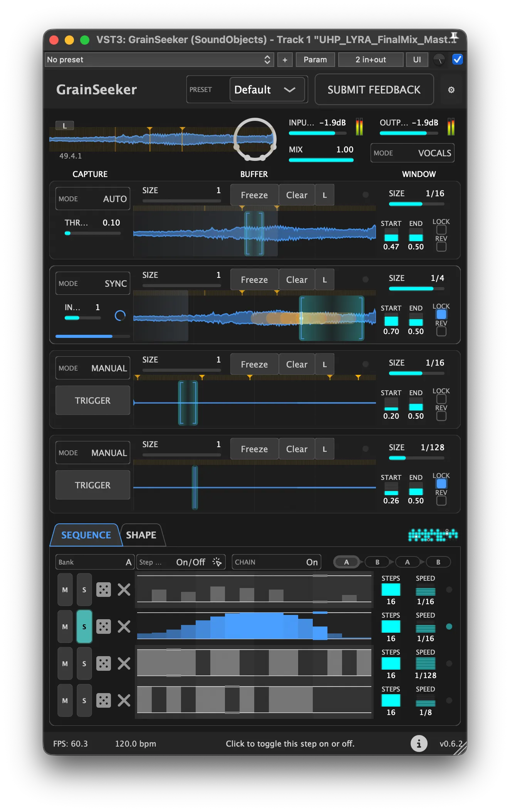510x812 pixels.
Task: Switch to the SHAPE tab
Action: 141,535
